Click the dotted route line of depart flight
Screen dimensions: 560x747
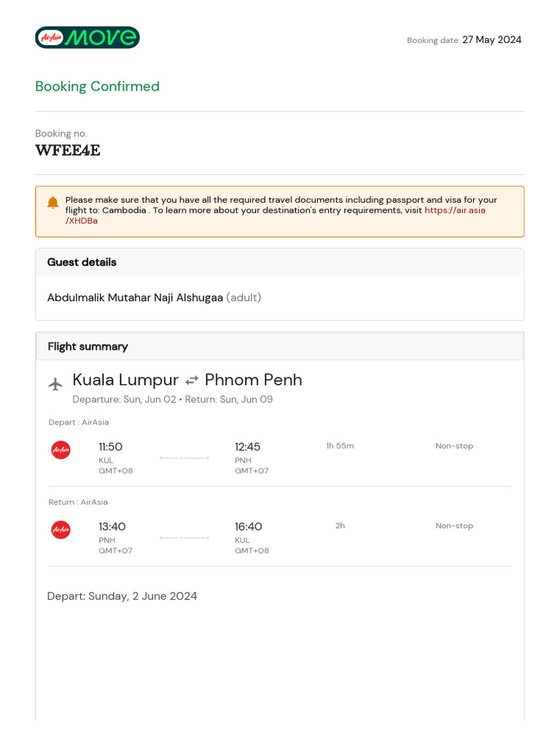pyautogui.click(x=184, y=458)
